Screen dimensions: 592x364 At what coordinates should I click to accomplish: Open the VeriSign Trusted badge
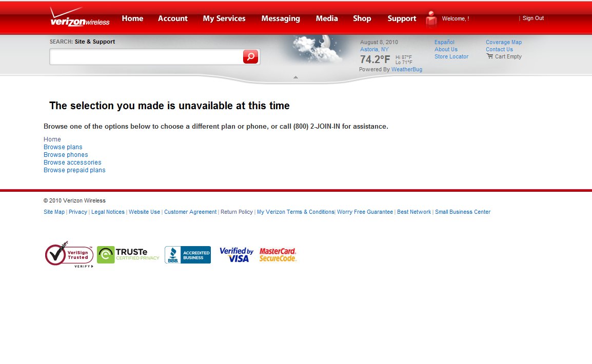point(69,255)
